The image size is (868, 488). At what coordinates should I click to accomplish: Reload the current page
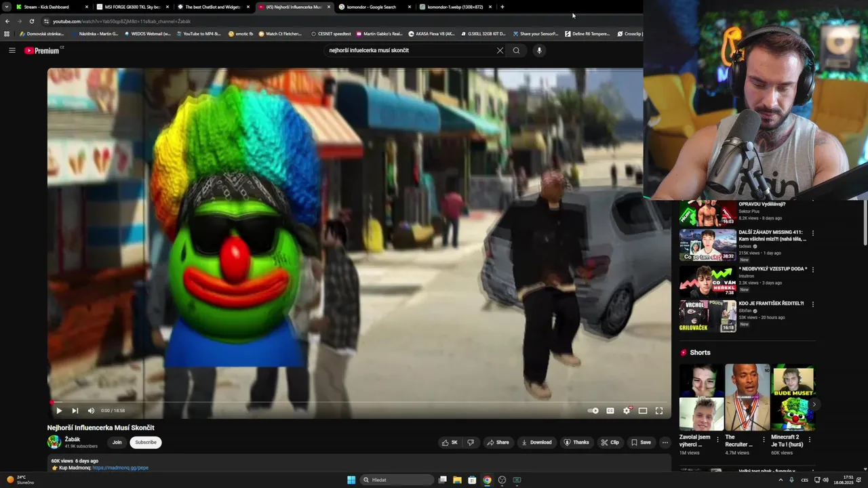[31, 21]
